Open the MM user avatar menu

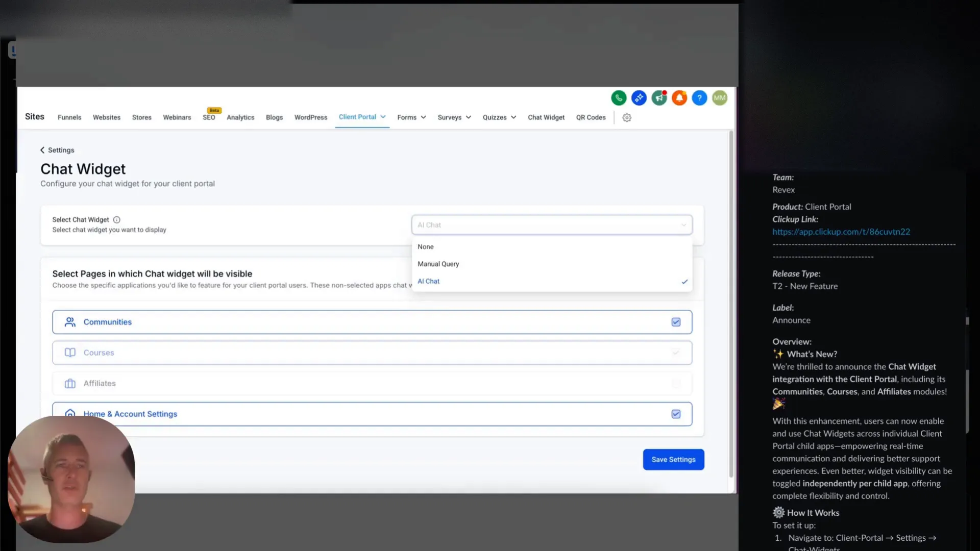(x=720, y=97)
